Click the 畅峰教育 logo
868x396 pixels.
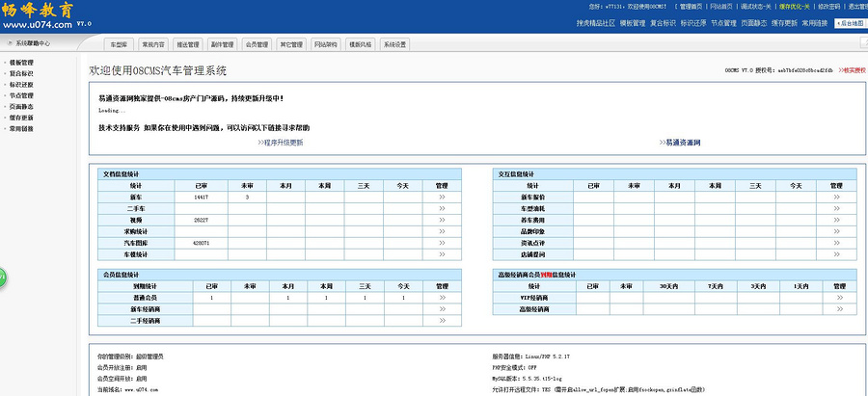tap(38, 10)
